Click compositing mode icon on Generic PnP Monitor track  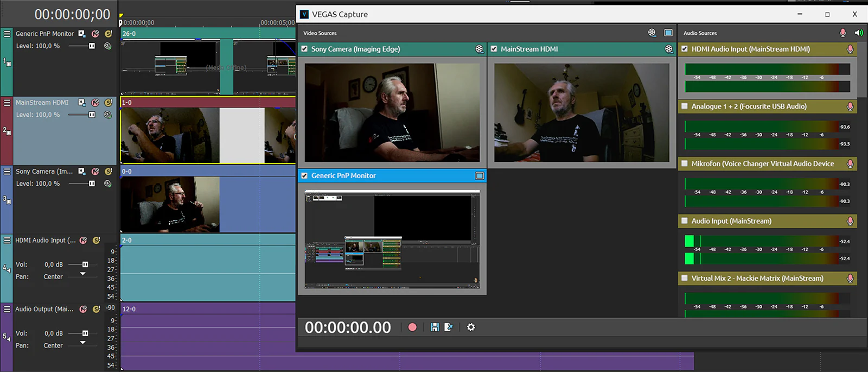(x=107, y=46)
